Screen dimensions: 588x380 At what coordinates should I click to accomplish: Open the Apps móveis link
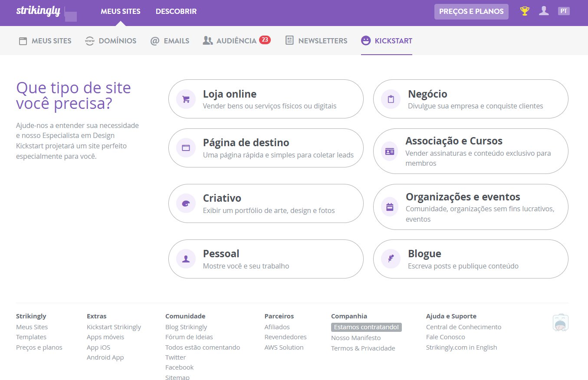pos(105,337)
